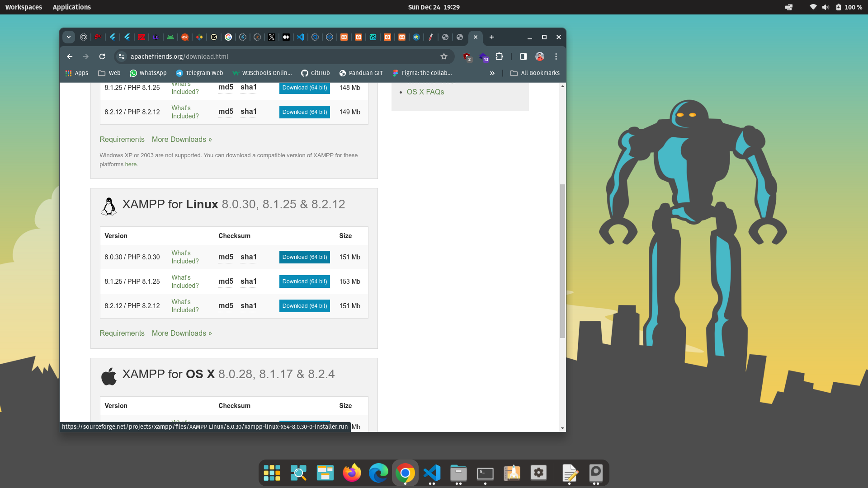
Task: Open Chrome profile avatar
Action: (x=540, y=56)
